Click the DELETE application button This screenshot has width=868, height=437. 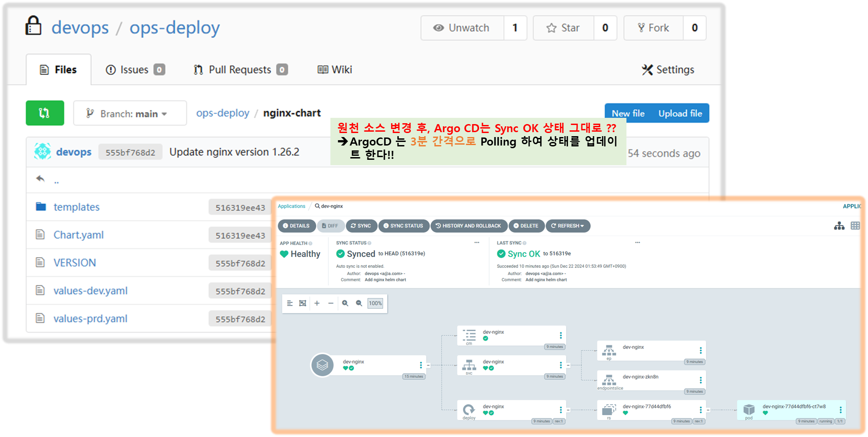tap(526, 226)
